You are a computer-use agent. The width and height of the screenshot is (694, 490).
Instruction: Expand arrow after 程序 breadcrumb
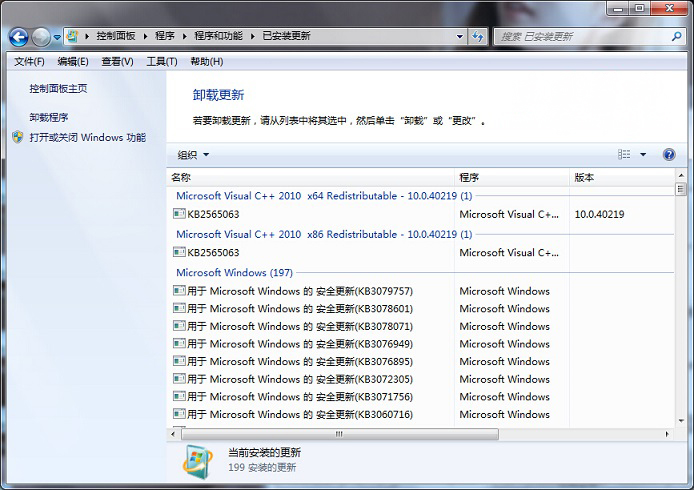click(x=185, y=36)
